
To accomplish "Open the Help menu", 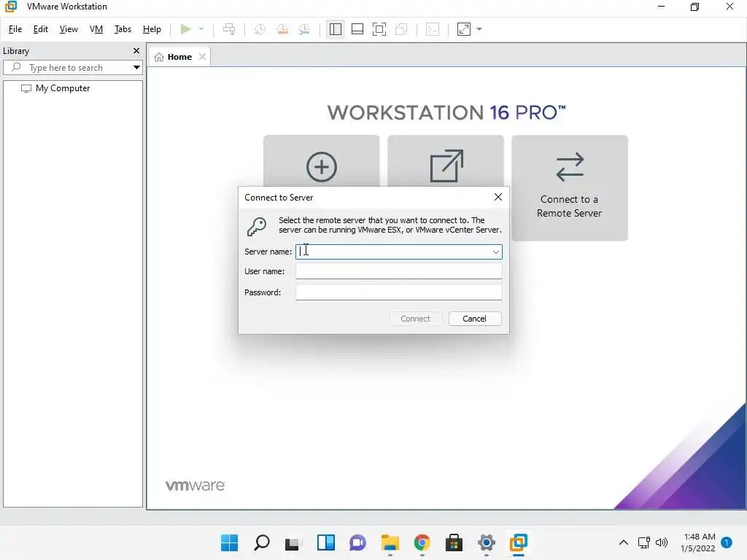I will 152,29.
